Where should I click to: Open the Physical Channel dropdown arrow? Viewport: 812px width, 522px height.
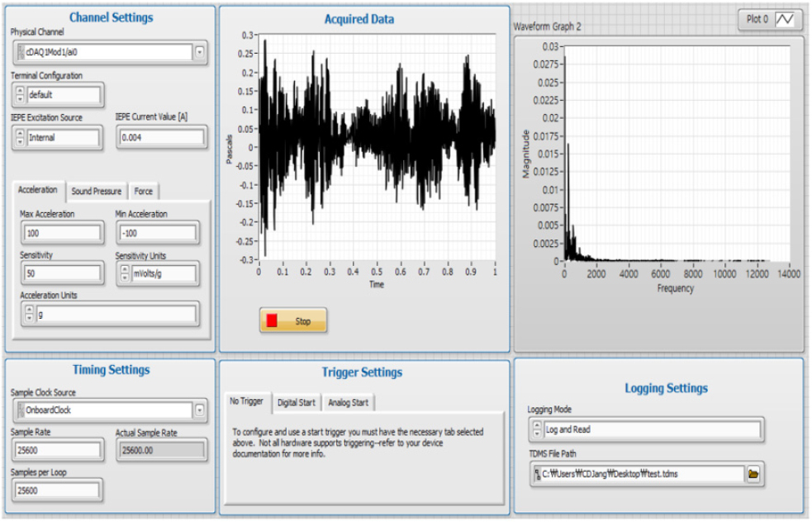coord(200,52)
